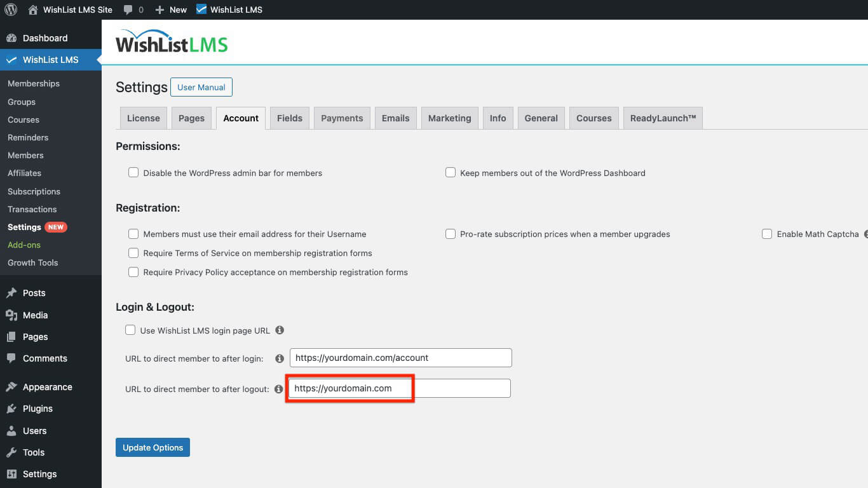Screen dimensions: 868x488
Task: Open the Media library from sidebar
Action: point(36,315)
